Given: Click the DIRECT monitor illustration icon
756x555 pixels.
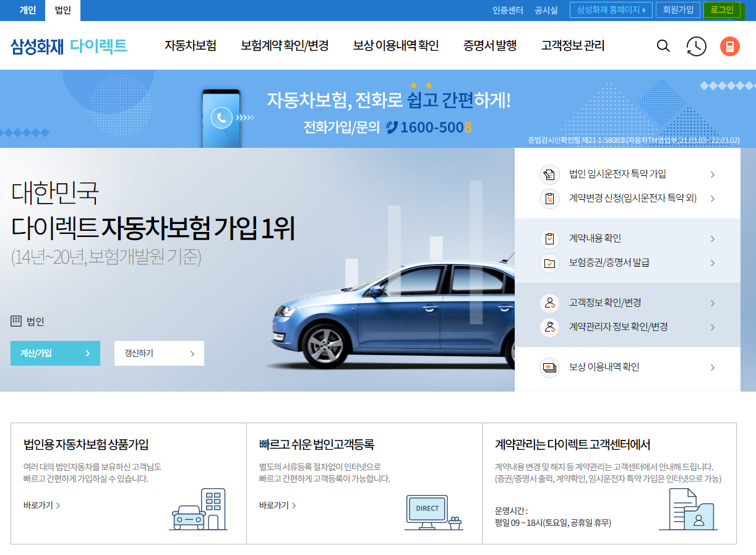Looking at the screenshot, I should (x=434, y=512).
